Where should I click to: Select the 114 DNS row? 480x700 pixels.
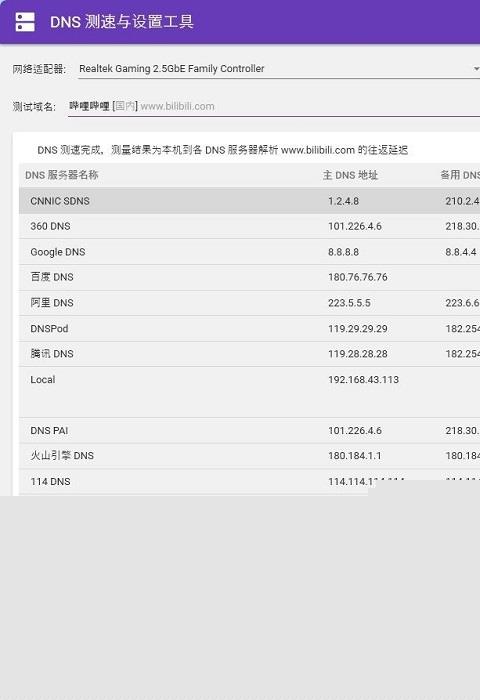tap(249, 482)
